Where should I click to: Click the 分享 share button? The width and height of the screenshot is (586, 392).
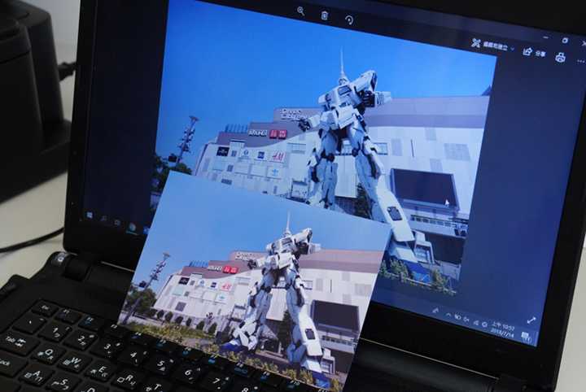pyautogui.click(x=534, y=52)
